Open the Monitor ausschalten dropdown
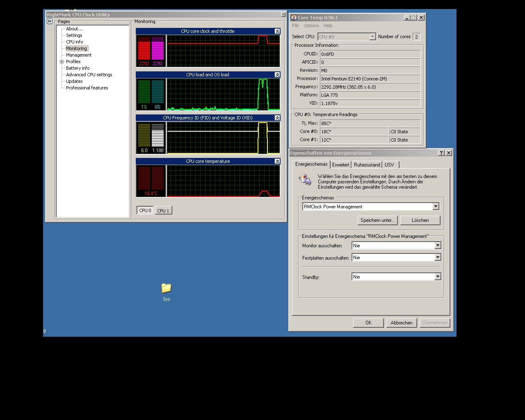 click(x=438, y=246)
